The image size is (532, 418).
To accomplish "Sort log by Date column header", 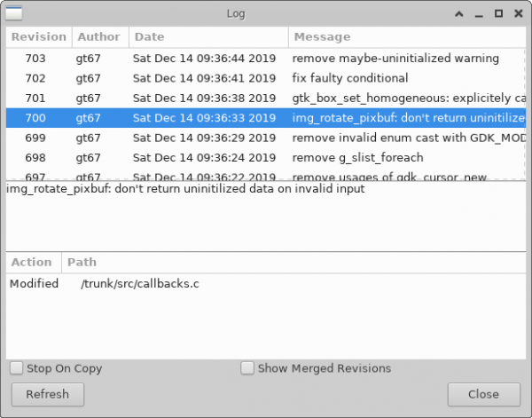I will coord(208,37).
